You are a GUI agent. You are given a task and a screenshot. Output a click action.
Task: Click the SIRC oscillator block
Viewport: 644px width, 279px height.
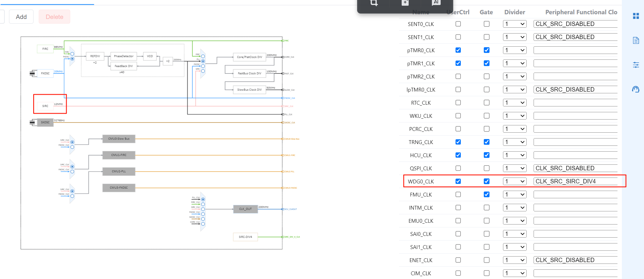point(45,106)
